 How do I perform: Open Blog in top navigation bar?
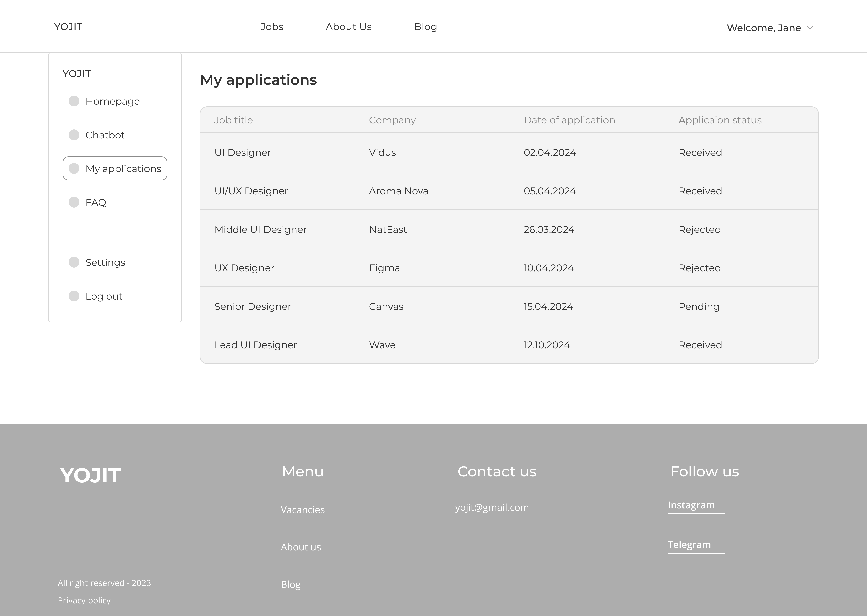click(425, 27)
